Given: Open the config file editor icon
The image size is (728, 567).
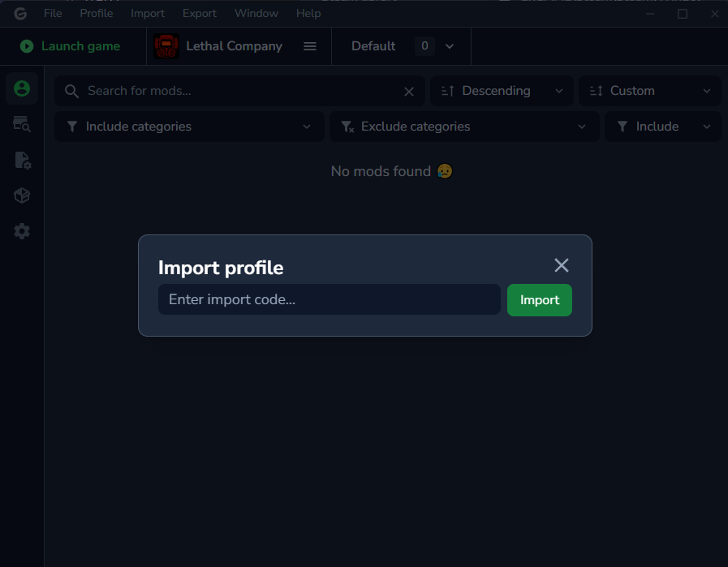Looking at the screenshot, I should click(x=22, y=160).
